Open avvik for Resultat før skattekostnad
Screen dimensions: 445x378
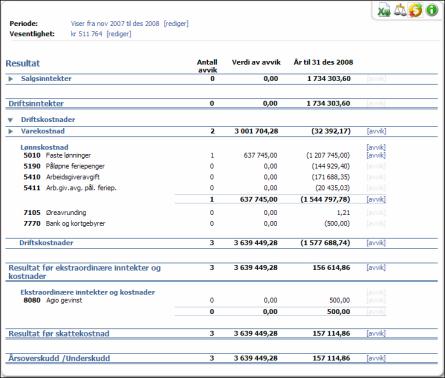pyautogui.click(x=376, y=334)
